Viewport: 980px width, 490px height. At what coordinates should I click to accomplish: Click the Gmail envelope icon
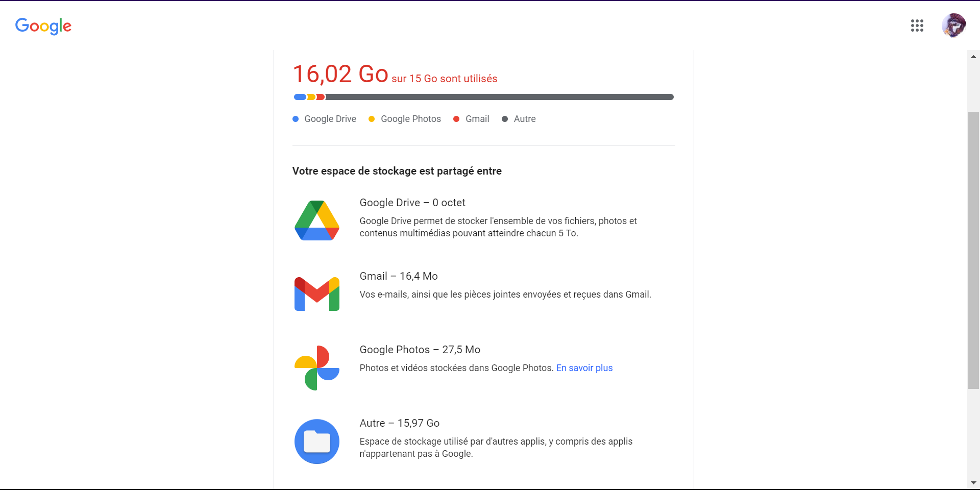(317, 294)
